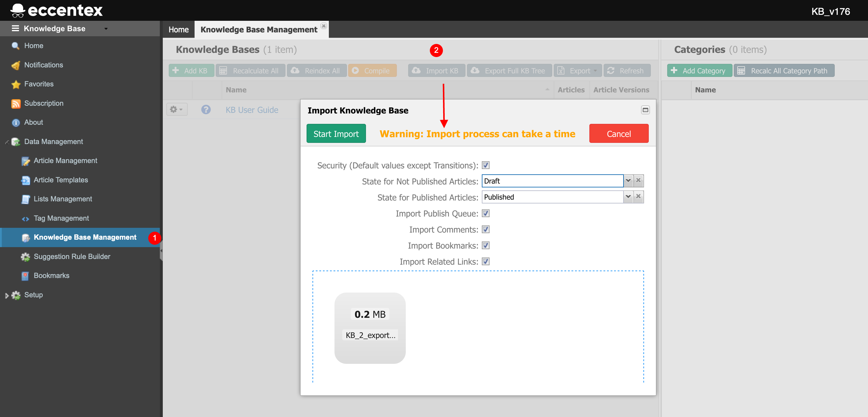Click the KB_2_export file thumbnail
Viewport: 868px width, 417px height.
tap(370, 328)
